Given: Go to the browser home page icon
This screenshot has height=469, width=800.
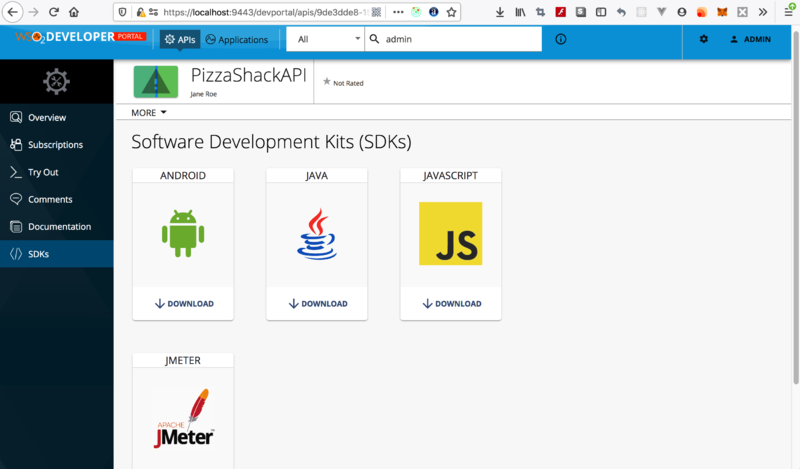Looking at the screenshot, I should click(x=74, y=12).
